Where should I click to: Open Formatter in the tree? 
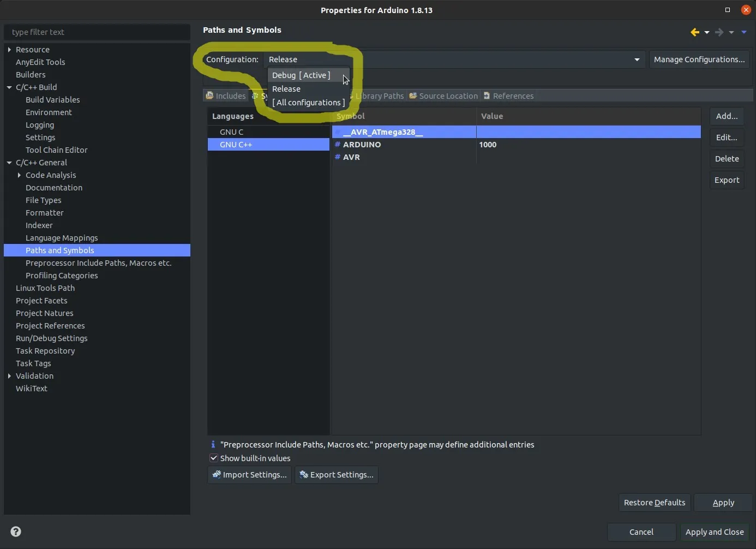click(x=44, y=213)
